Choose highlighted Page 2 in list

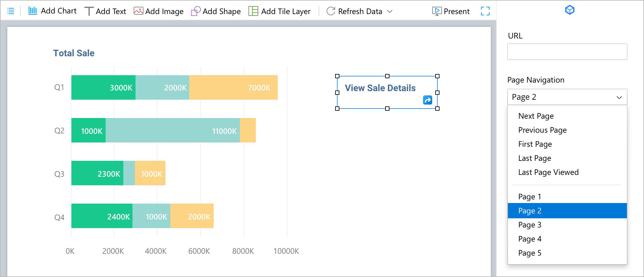567,211
